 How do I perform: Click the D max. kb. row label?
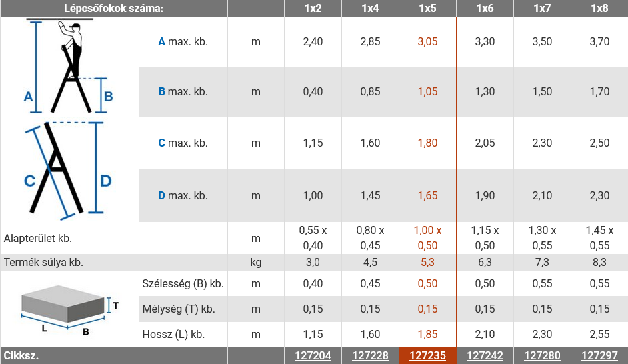[183, 196]
